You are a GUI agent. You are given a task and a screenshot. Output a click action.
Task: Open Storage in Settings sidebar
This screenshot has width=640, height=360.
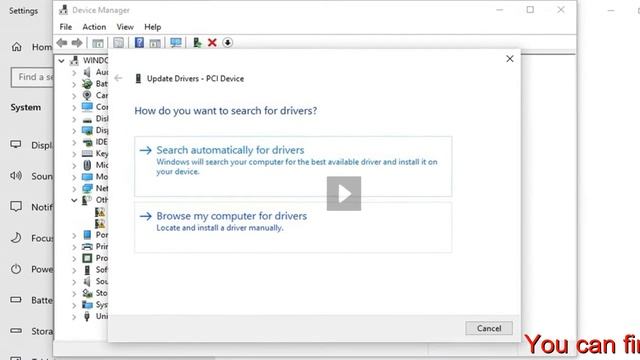point(31,331)
